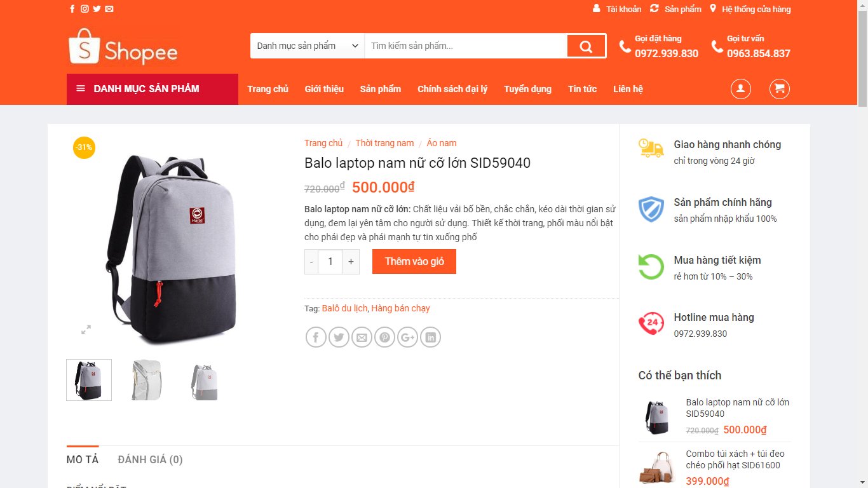Screen dimensions: 868x488
Task: Add item with Thêm vào giỏ button
Action: pyautogui.click(x=414, y=261)
